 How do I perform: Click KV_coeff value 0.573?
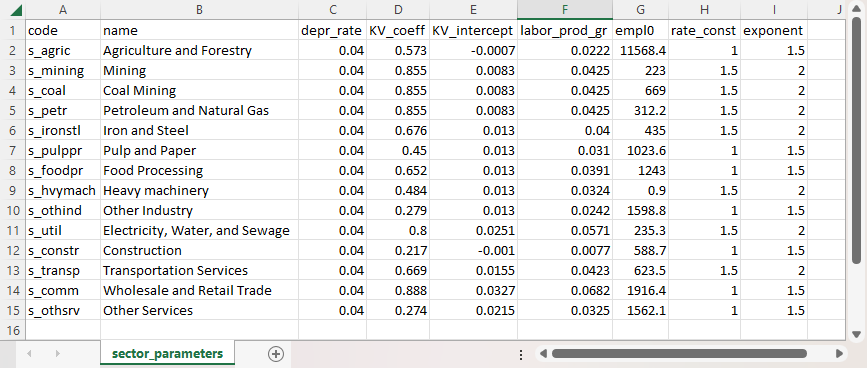(398, 50)
